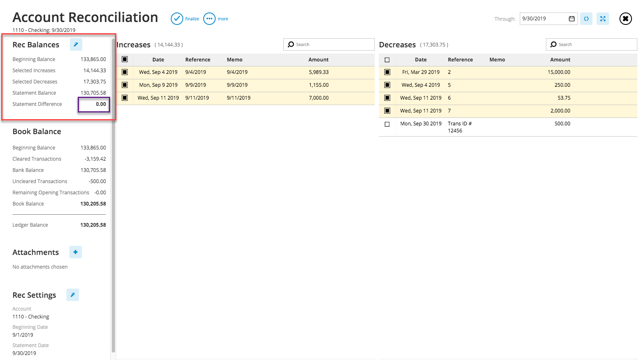Click the Increases search magnifier icon
Screen dimensions: 644x360
pyautogui.click(x=291, y=44)
